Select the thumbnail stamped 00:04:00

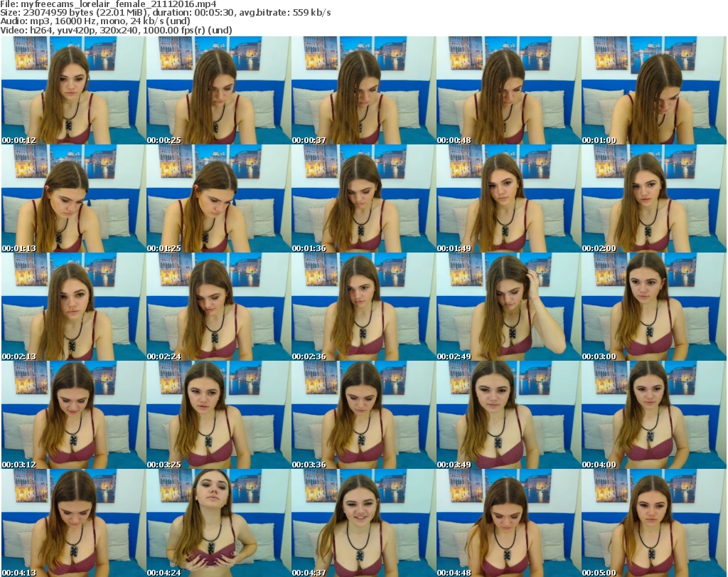coord(654,415)
